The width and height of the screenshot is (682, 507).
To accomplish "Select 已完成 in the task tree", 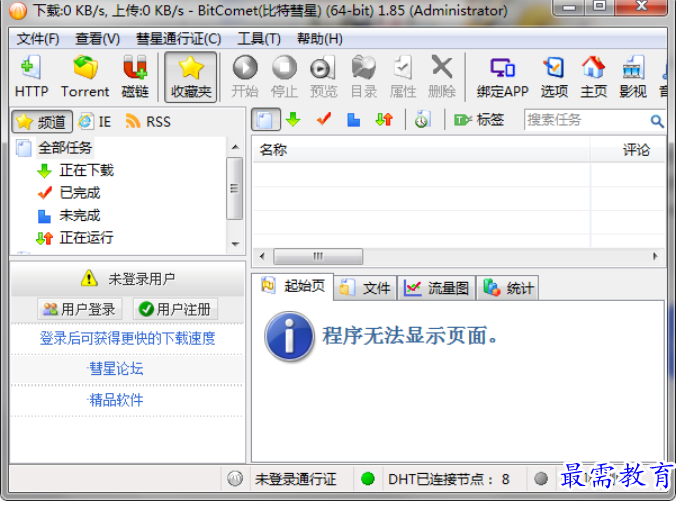I will point(80,193).
